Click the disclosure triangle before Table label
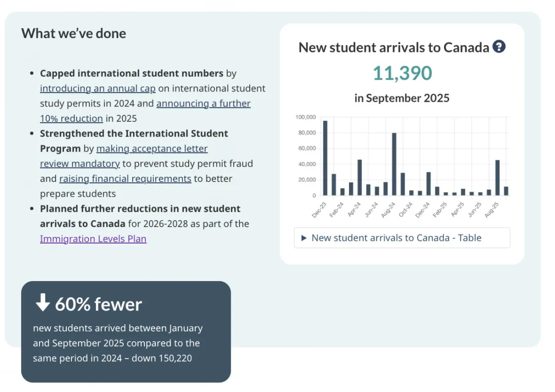The image size is (555, 392). [x=304, y=238]
